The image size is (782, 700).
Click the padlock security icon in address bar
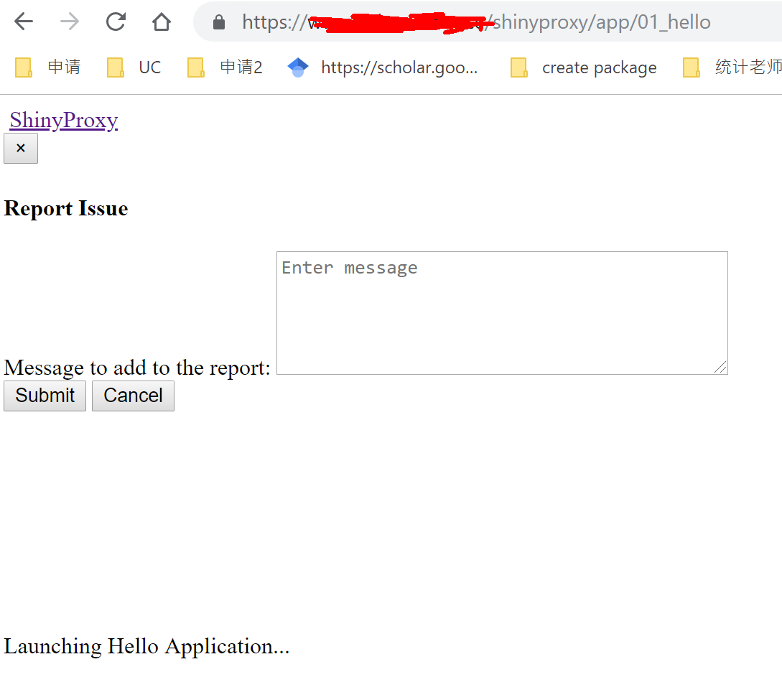(218, 22)
